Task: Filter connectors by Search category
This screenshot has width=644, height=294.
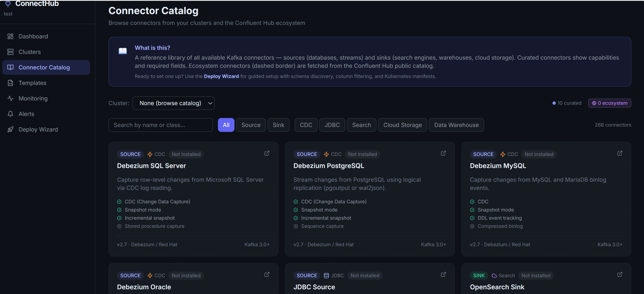Action: pyautogui.click(x=361, y=125)
